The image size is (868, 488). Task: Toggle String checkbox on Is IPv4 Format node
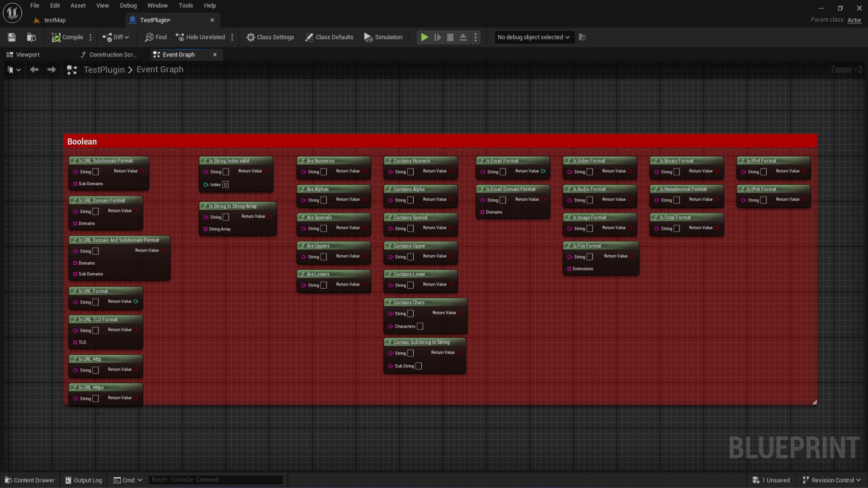point(764,172)
